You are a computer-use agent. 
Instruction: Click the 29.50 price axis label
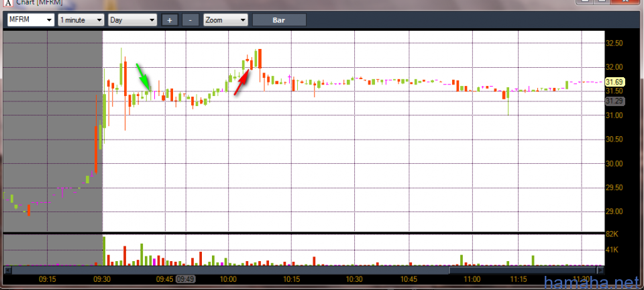[615, 187]
